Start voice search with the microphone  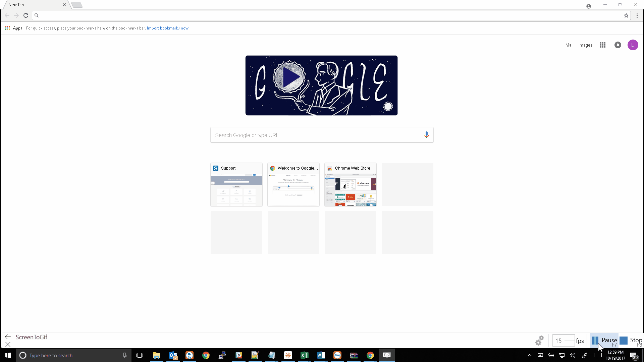click(x=426, y=135)
